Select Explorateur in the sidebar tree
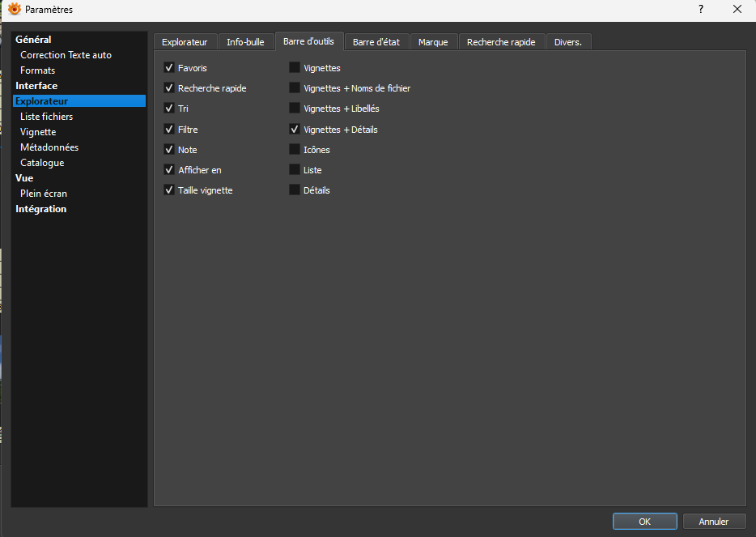This screenshot has height=537, width=756. tap(79, 100)
